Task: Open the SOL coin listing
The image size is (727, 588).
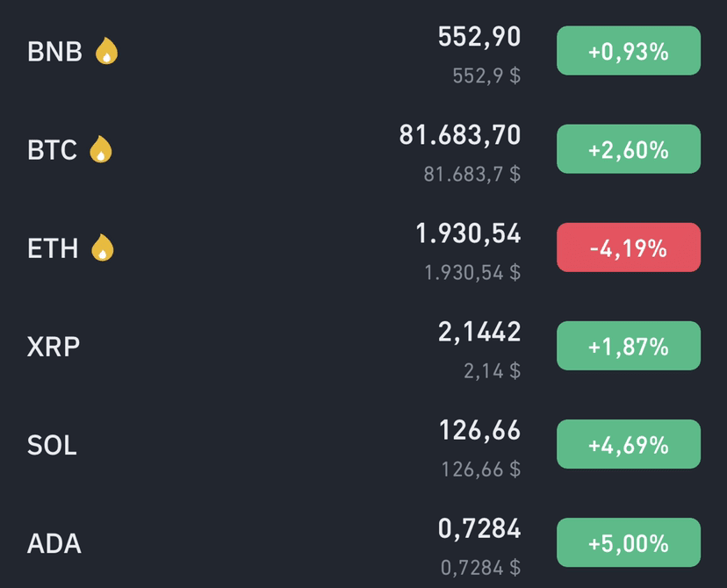Action: [x=363, y=444]
